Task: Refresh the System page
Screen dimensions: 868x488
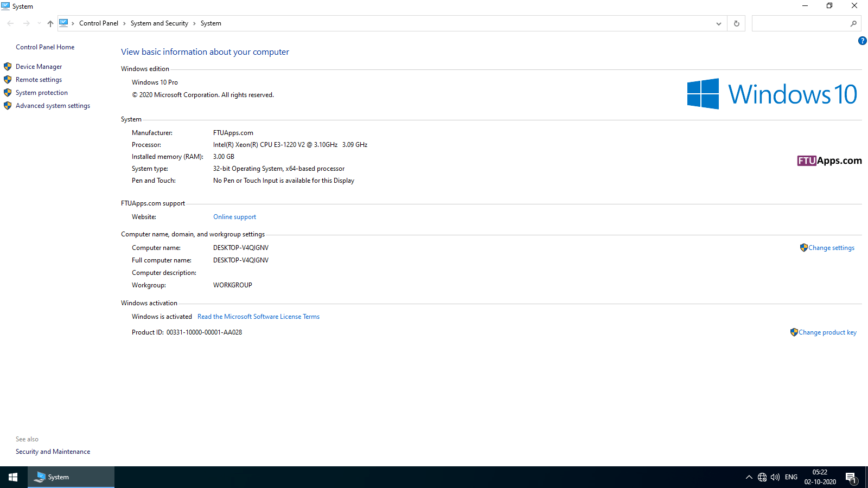Action: coord(736,23)
